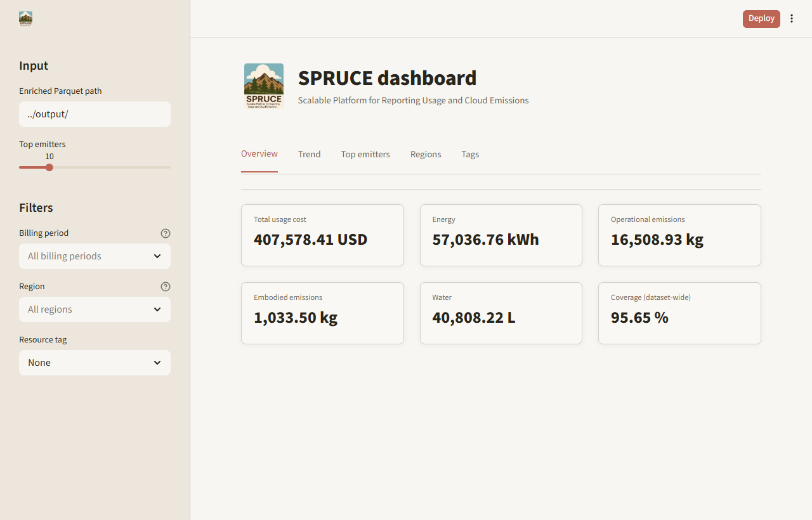Open the Top emitters tab
The height and width of the screenshot is (520, 812).
point(365,154)
